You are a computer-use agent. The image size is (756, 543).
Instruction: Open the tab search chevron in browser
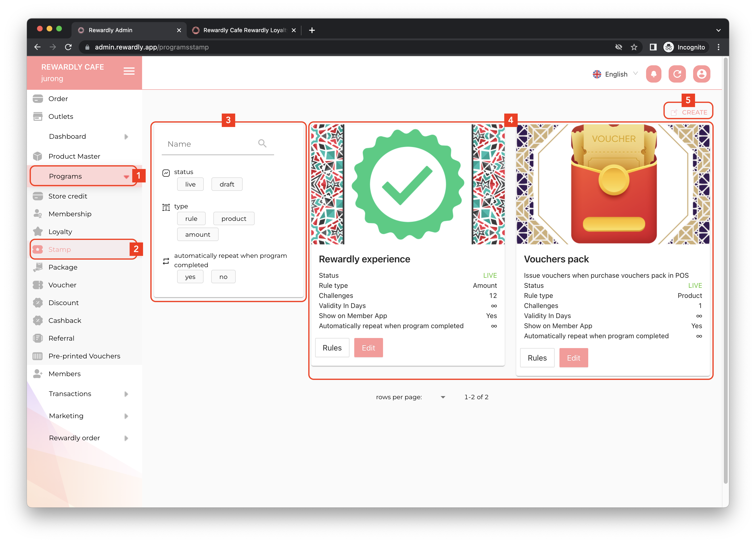pyautogui.click(x=718, y=30)
